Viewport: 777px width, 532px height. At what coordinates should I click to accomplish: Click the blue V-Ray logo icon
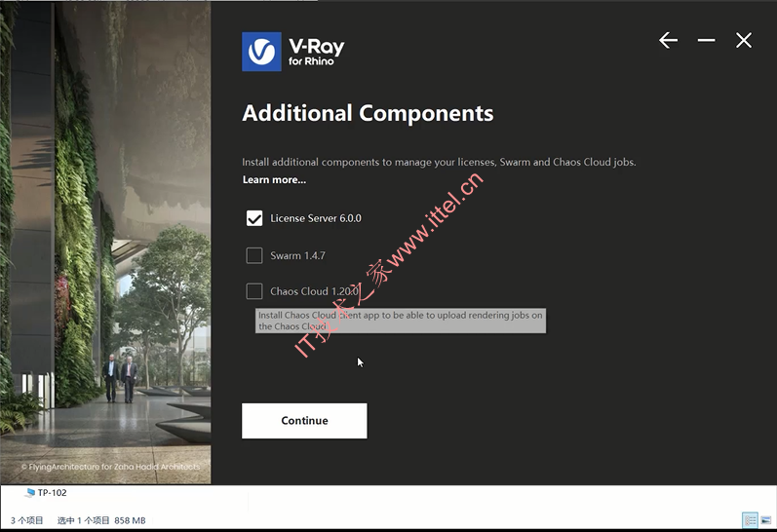point(261,52)
